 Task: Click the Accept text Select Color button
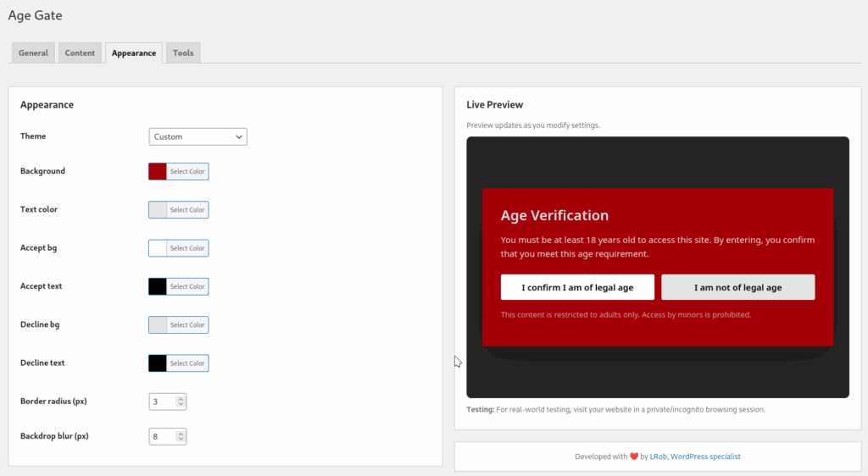tap(187, 286)
